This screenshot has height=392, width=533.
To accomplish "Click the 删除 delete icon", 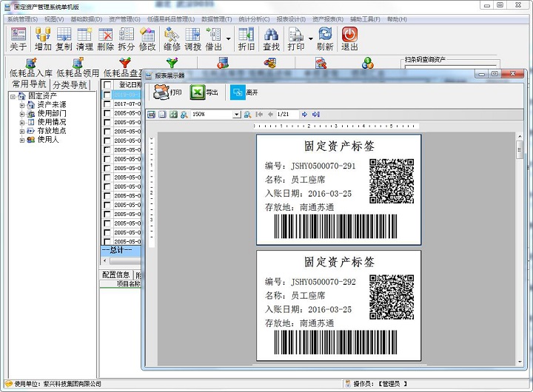I will tap(105, 39).
